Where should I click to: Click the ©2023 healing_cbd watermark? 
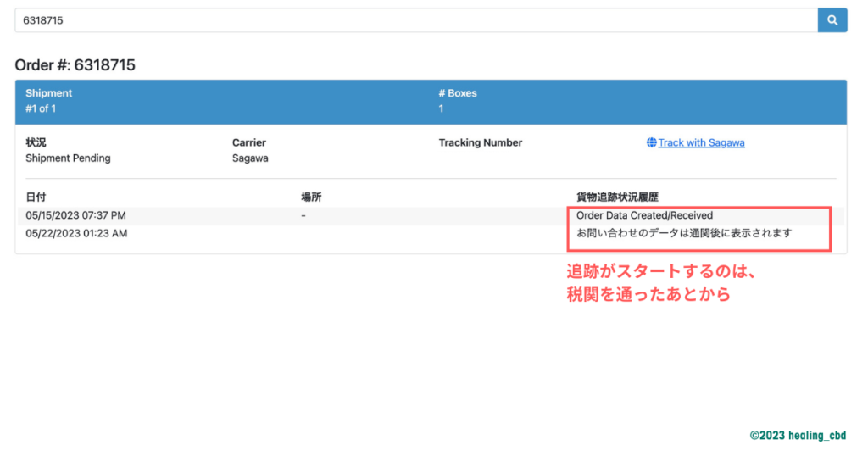click(x=798, y=435)
